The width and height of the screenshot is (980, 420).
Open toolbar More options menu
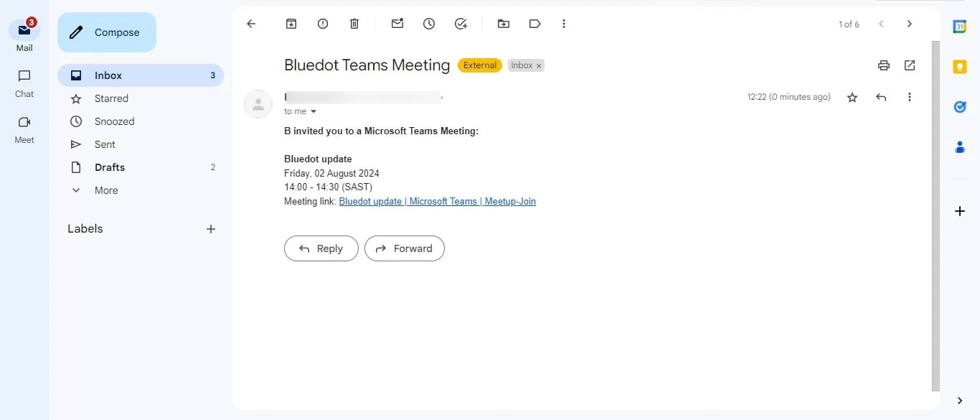tap(564, 24)
